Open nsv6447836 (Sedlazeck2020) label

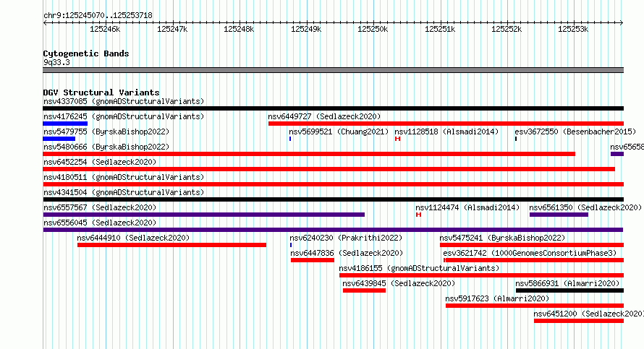[x=347, y=253]
